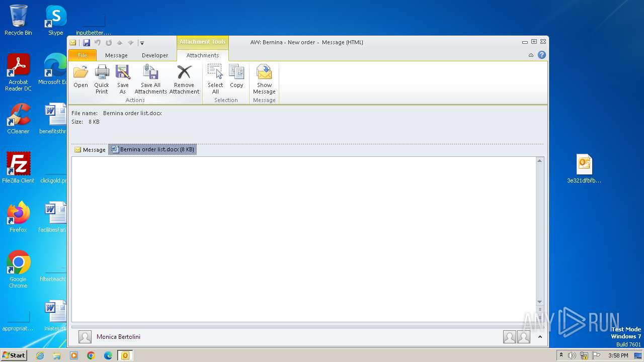Viewport: 644px width, 362px height.
Task: Click the 3:58 PM clock
Action: pyautogui.click(x=618, y=355)
